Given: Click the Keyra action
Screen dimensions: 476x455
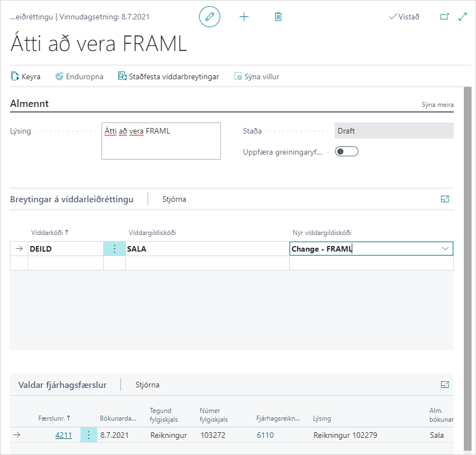Looking at the screenshot, I should pyautogui.click(x=26, y=76).
